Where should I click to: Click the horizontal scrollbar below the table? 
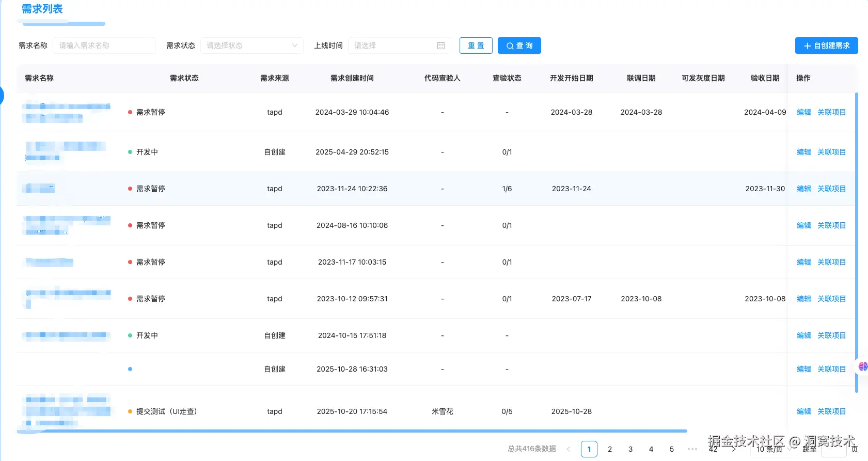[x=351, y=431]
